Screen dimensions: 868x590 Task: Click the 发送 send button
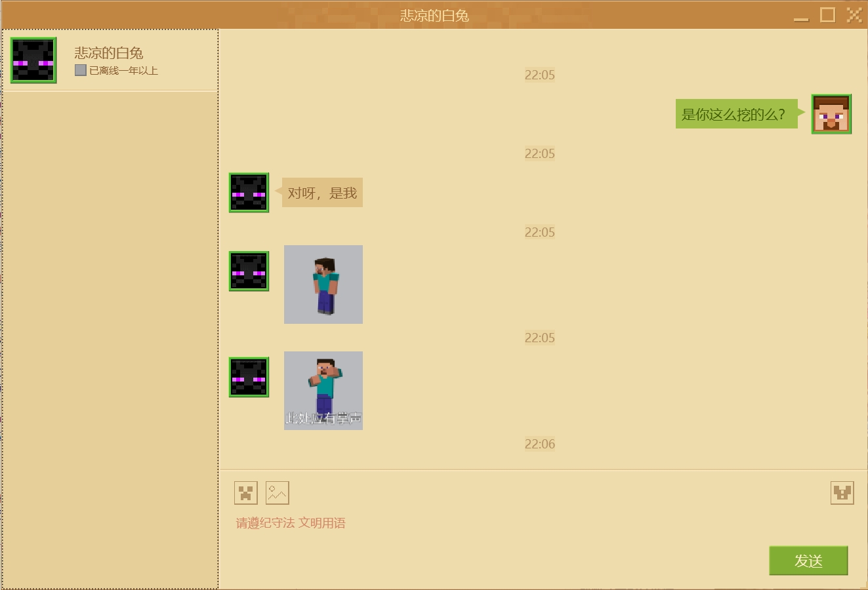click(x=808, y=560)
